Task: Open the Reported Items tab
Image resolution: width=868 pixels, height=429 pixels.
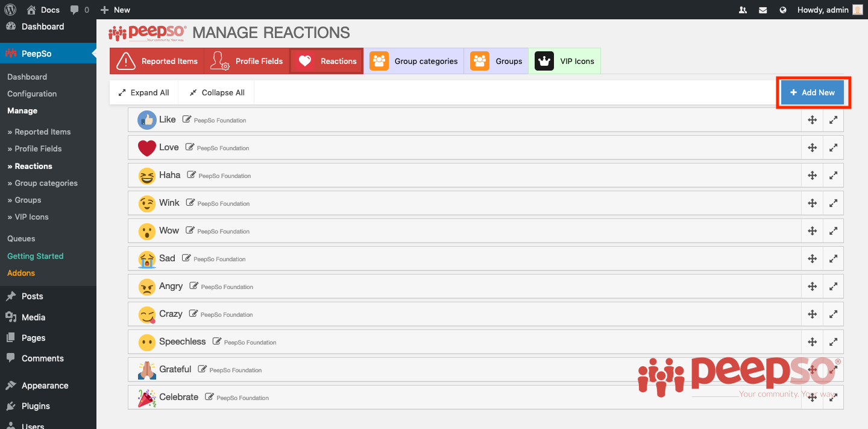Action: (x=157, y=61)
